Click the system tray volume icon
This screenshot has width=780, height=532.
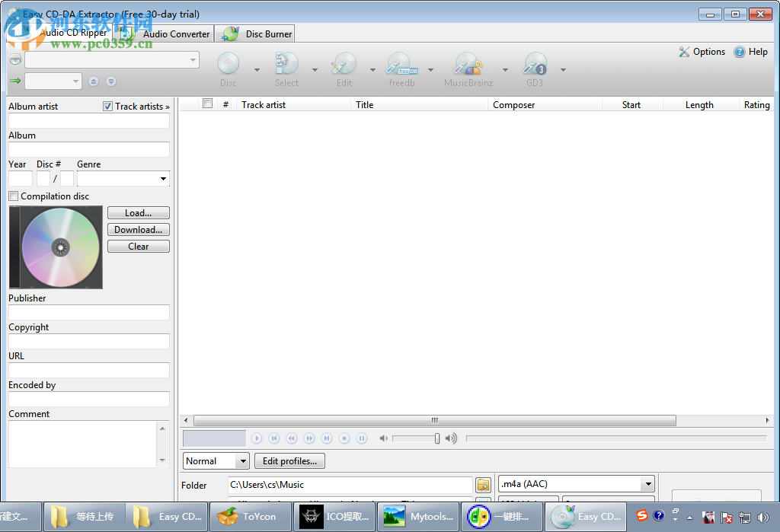762,518
